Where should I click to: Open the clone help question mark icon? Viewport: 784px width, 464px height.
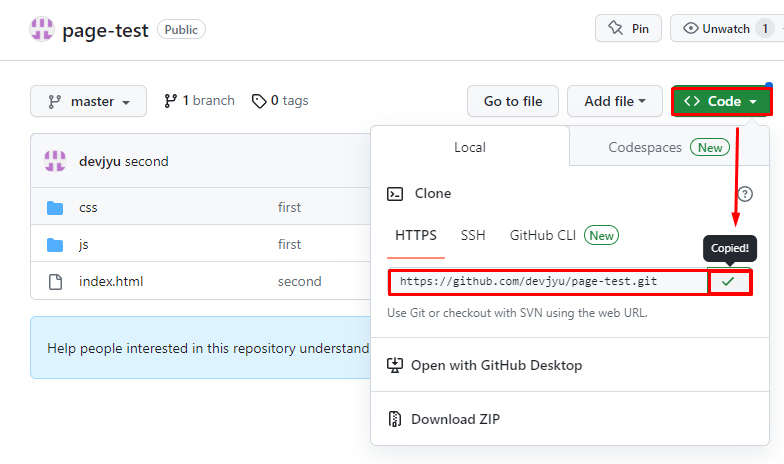tap(745, 194)
